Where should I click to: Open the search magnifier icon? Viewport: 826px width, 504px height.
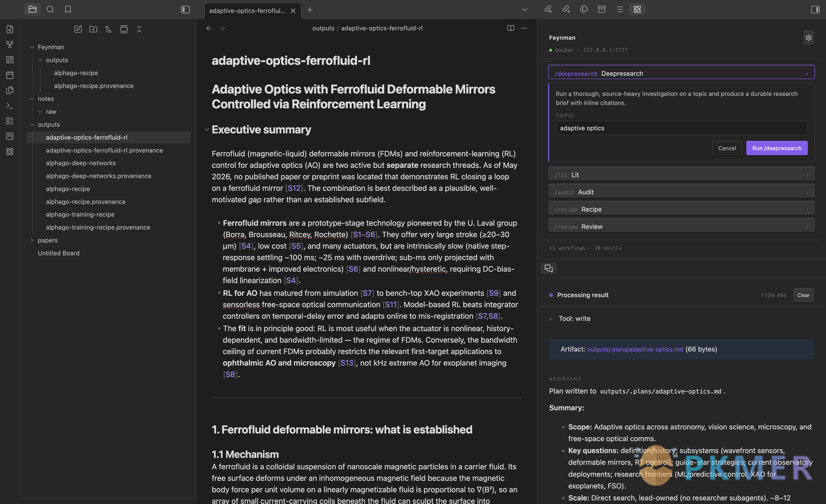click(x=50, y=9)
